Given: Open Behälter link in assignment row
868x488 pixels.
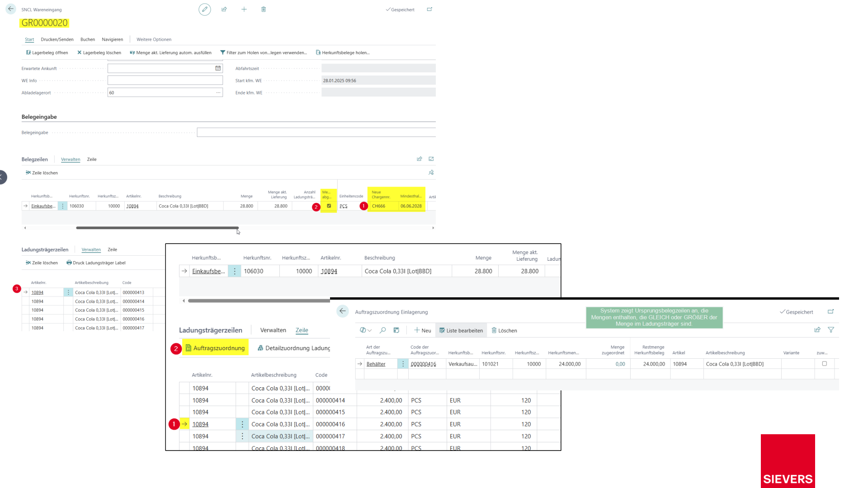Looking at the screenshot, I should [376, 364].
